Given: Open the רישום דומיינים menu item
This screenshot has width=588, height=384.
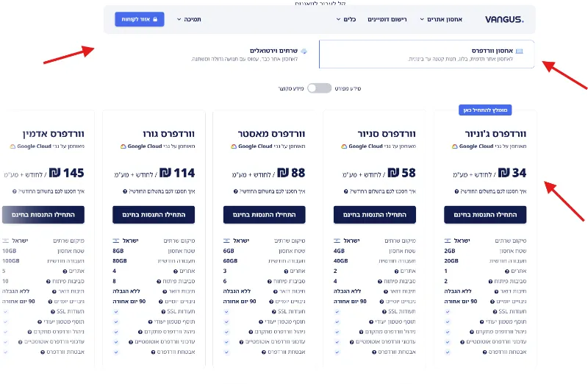Looking at the screenshot, I should pos(387,19).
